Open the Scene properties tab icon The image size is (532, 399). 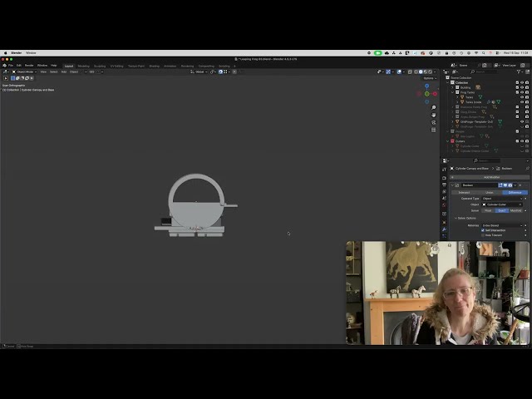(x=444, y=199)
